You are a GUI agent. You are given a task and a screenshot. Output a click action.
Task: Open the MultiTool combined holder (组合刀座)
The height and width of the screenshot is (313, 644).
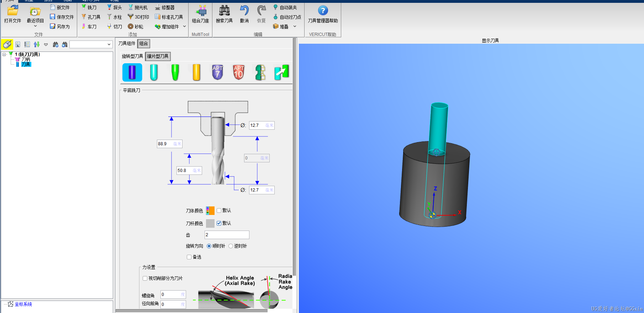[200, 15]
